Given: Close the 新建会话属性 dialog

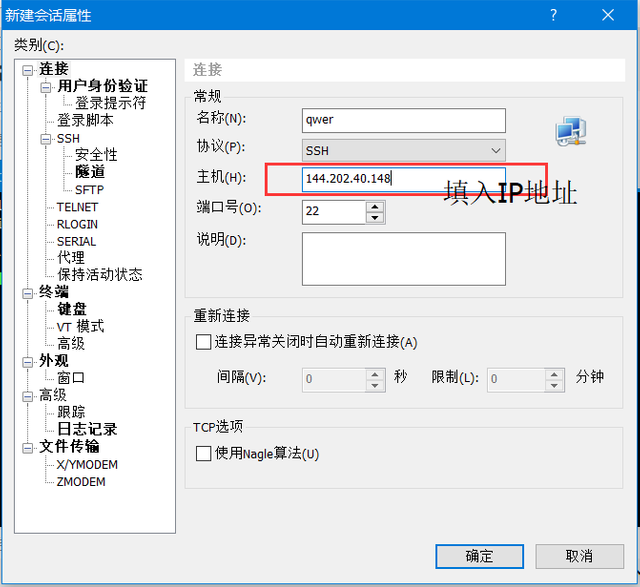Looking at the screenshot, I should click(x=608, y=15).
